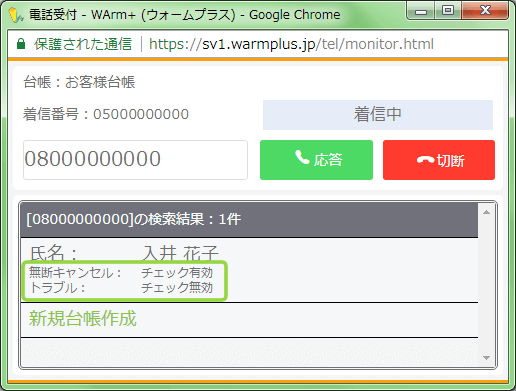516x391 pixels.
Task: Click the phone number field showing 08000000000
Action: pyautogui.click(x=135, y=160)
